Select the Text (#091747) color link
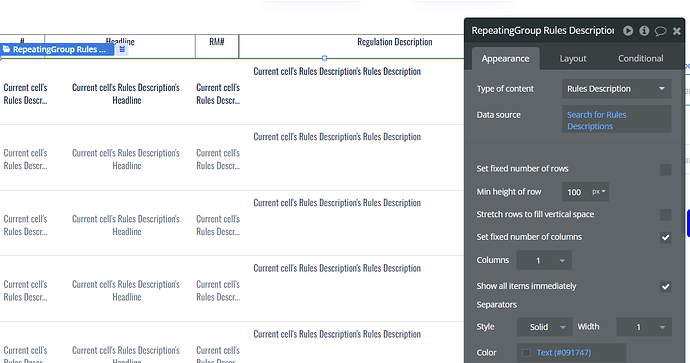Viewport: 690px width, 363px height. (564, 353)
